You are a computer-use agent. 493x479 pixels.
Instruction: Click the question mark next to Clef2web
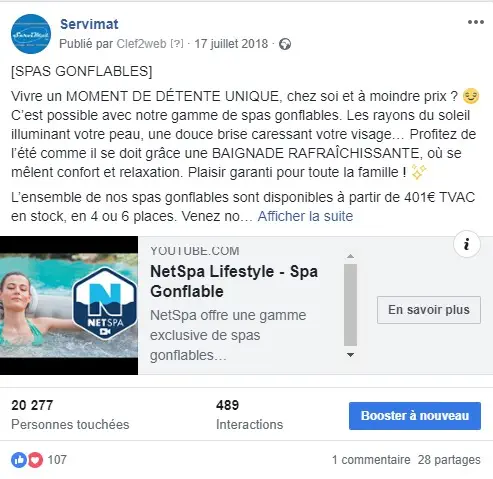[x=177, y=44]
